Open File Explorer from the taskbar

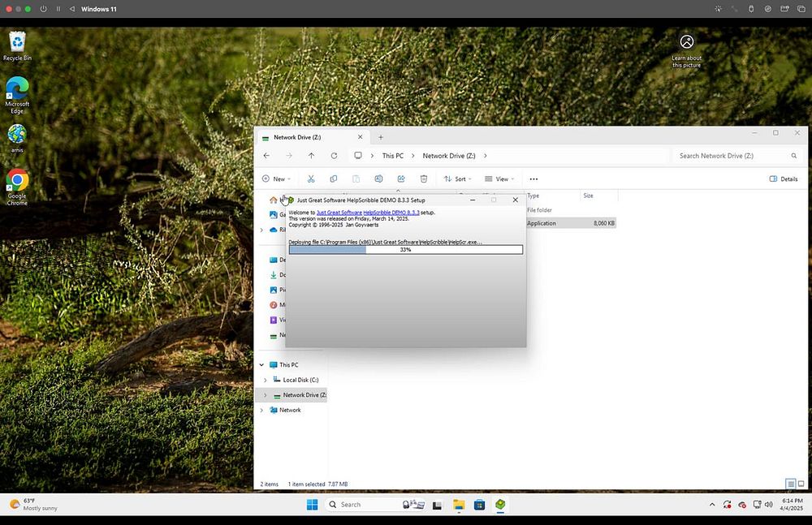pos(458,504)
